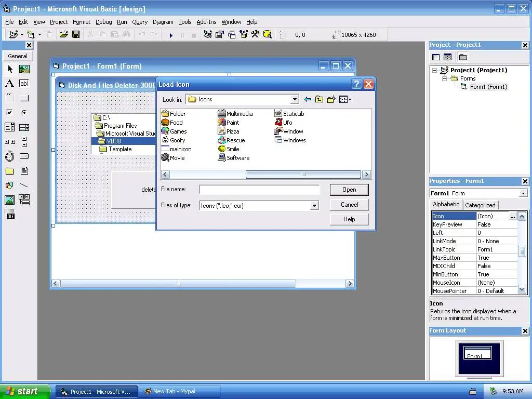
Task: Click the Save Project toolbar icon
Action: [76, 35]
